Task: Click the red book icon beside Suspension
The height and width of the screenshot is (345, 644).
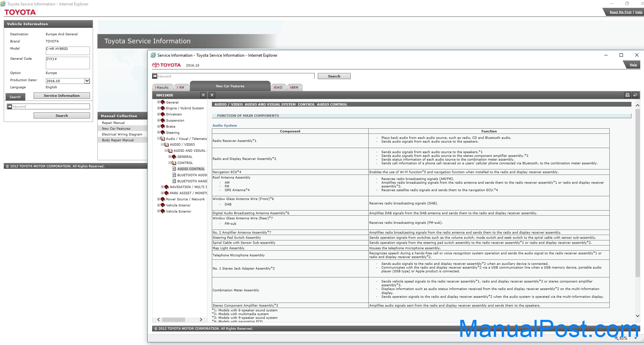Action: (163, 120)
